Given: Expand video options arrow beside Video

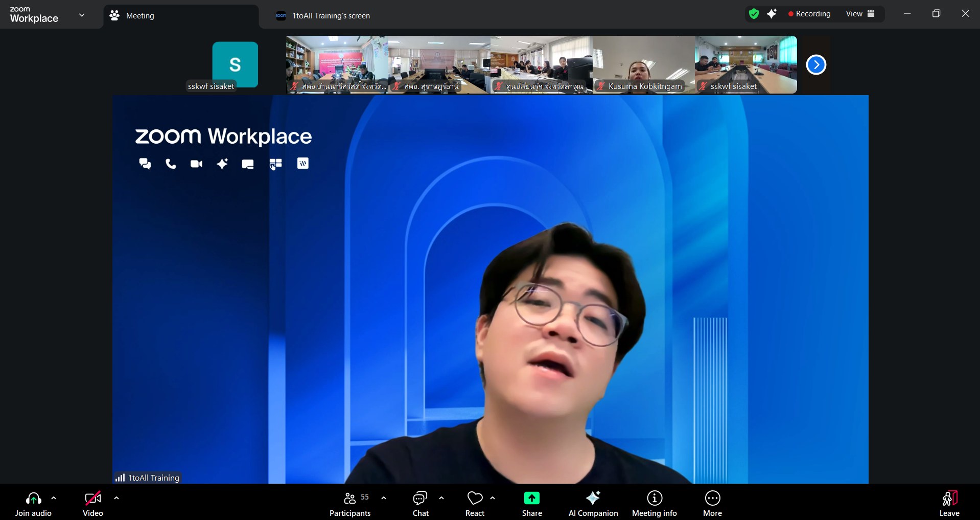Looking at the screenshot, I should tap(116, 498).
